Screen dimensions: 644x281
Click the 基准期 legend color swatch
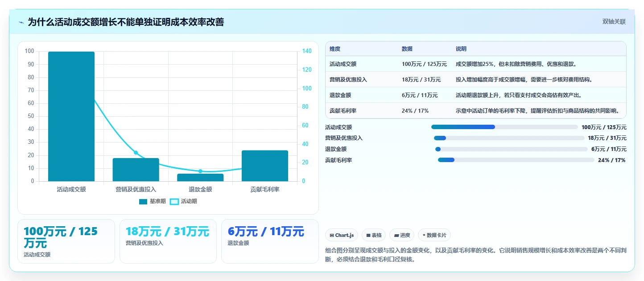pyautogui.click(x=143, y=202)
